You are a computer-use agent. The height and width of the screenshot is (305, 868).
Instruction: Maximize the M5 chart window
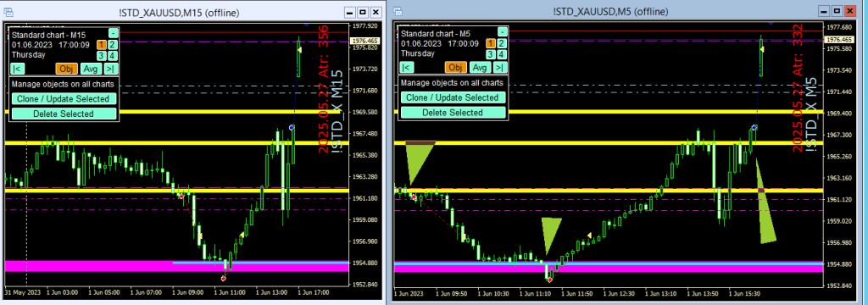[x=837, y=11]
